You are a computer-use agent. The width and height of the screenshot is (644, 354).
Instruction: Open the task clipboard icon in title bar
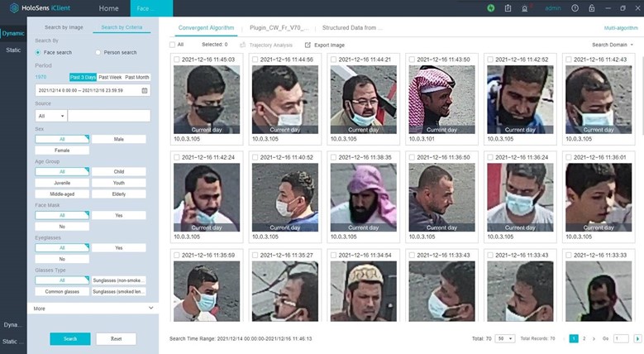[x=508, y=7]
